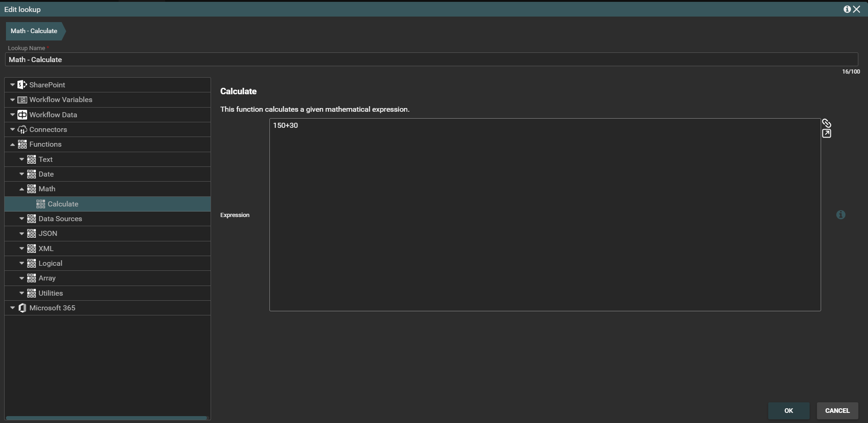Screen dimensions: 868x423
Task: Expand the Text functions group
Action: [22, 160]
